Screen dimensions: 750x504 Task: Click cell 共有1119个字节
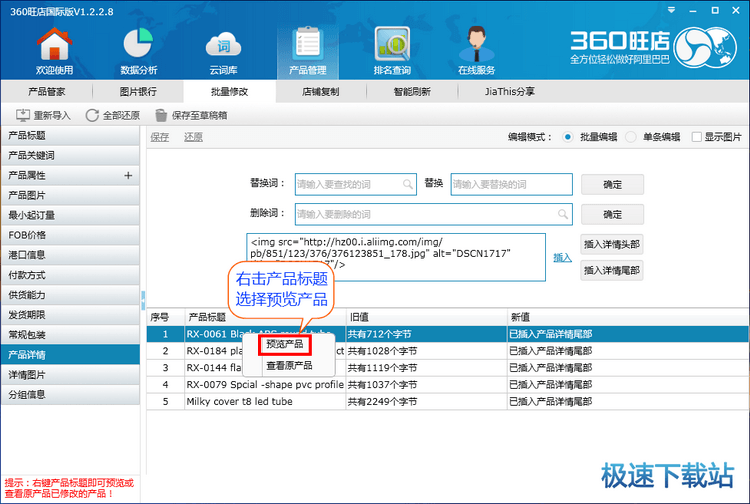(427, 368)
